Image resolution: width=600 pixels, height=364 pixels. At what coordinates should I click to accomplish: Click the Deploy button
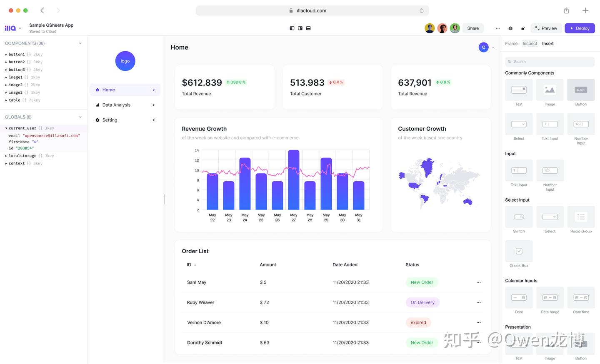coord(580,28)
